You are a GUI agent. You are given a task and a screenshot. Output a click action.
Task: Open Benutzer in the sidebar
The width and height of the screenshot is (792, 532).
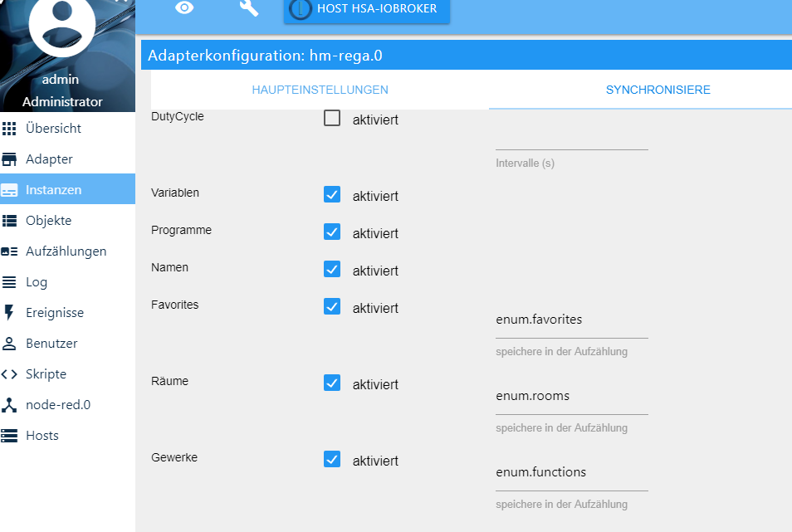point(68,344)
